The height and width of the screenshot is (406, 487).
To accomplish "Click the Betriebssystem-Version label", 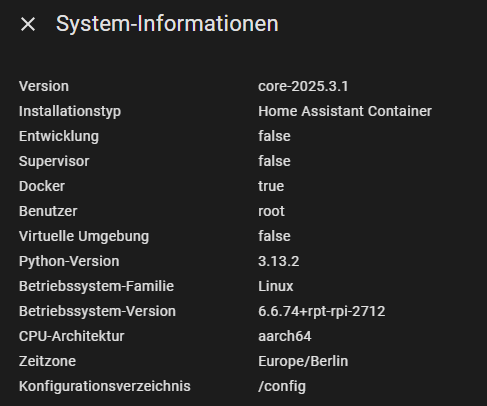I will [x=97, y=312].
